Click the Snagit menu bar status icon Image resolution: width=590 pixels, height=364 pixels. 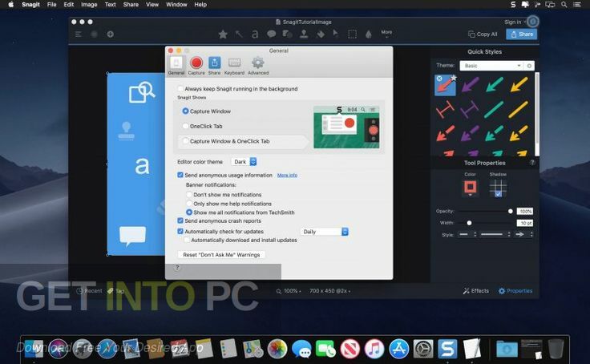tap(513, 5)
